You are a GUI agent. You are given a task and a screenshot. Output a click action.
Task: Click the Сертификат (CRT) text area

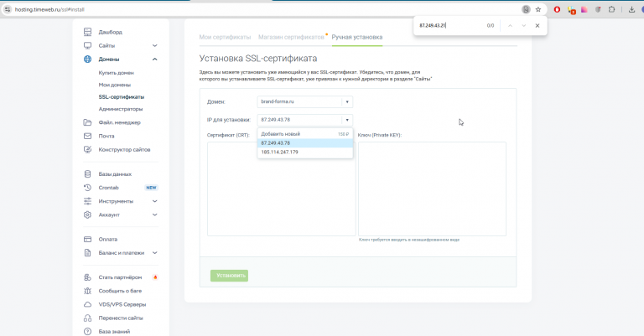pos(282,189)
